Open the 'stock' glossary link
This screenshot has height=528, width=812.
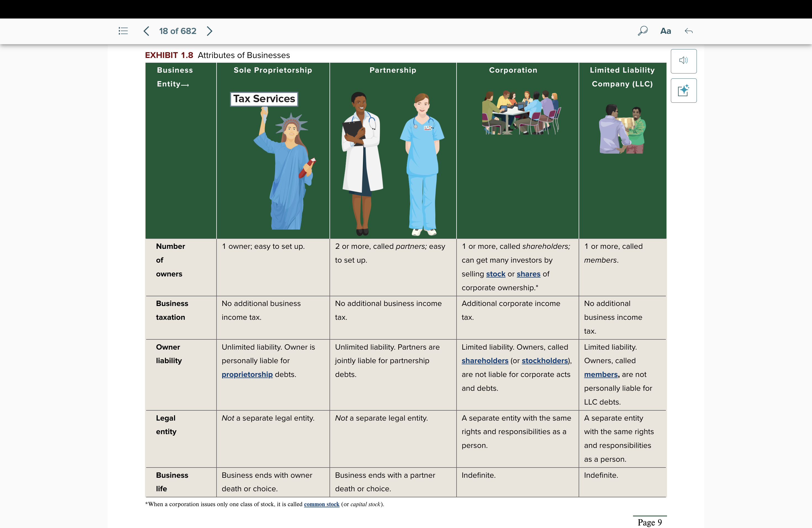coord(495,274)
